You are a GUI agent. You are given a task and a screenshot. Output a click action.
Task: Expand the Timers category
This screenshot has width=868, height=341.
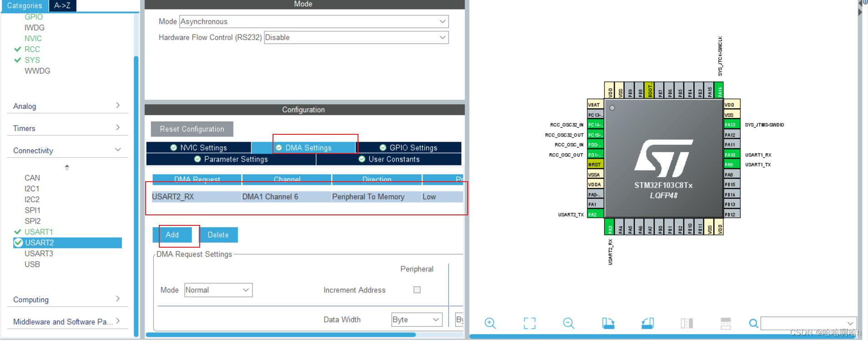click(67, 128)
